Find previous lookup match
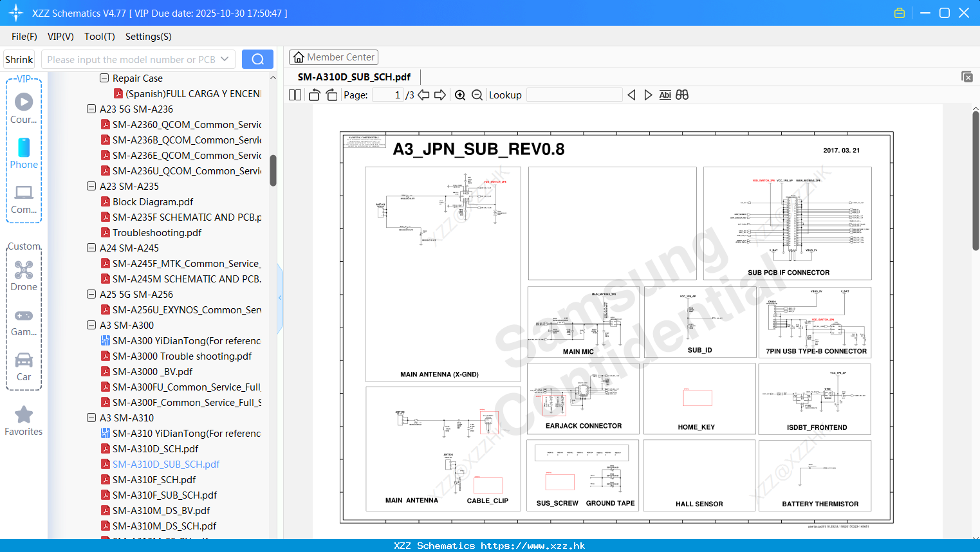 tap(631, 95)
